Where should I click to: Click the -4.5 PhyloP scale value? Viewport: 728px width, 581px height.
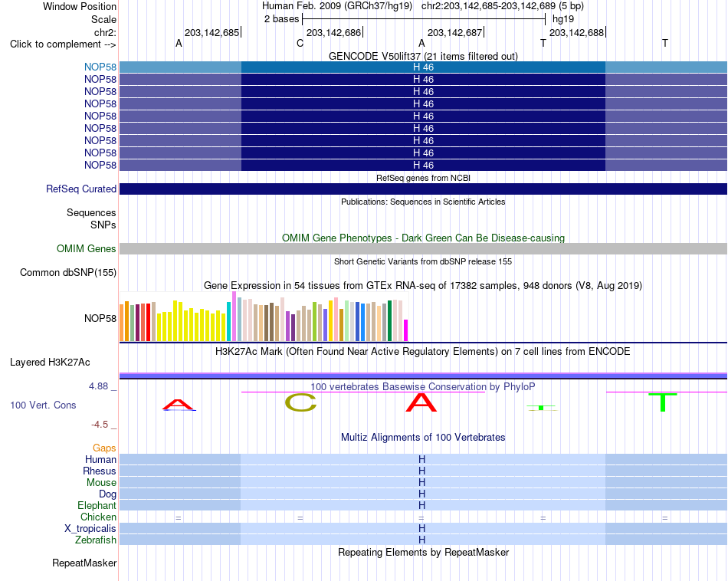click(x=100, y=425)
